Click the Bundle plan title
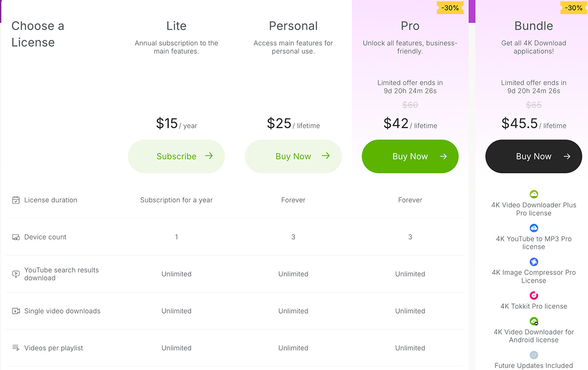588x370 pixels. click(534, 26)
